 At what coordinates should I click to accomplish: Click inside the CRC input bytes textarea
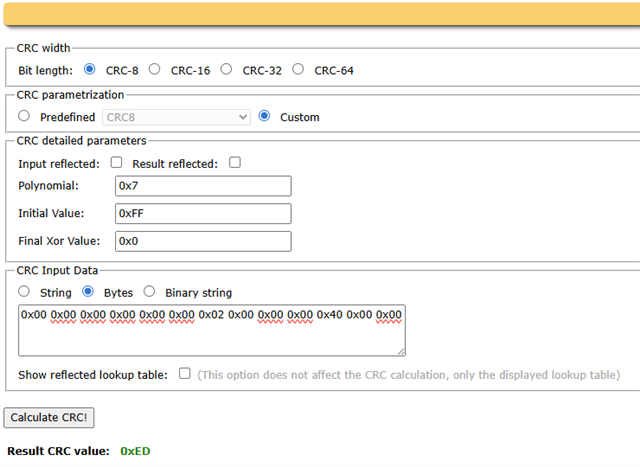click(212, 330)
